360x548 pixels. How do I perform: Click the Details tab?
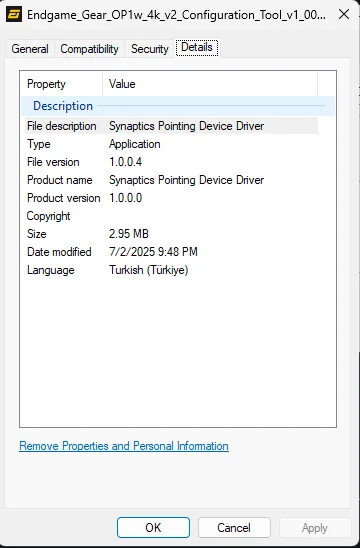click(197, 48)
